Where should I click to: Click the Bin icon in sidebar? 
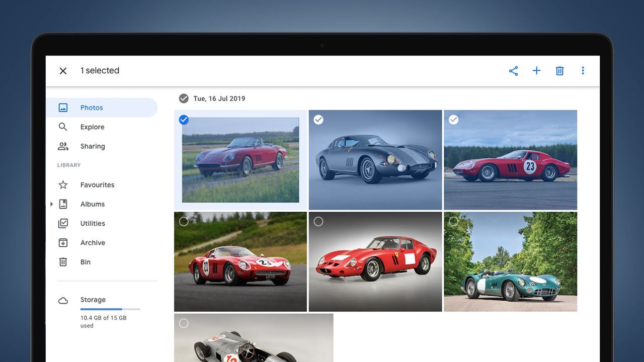[63, 262]
